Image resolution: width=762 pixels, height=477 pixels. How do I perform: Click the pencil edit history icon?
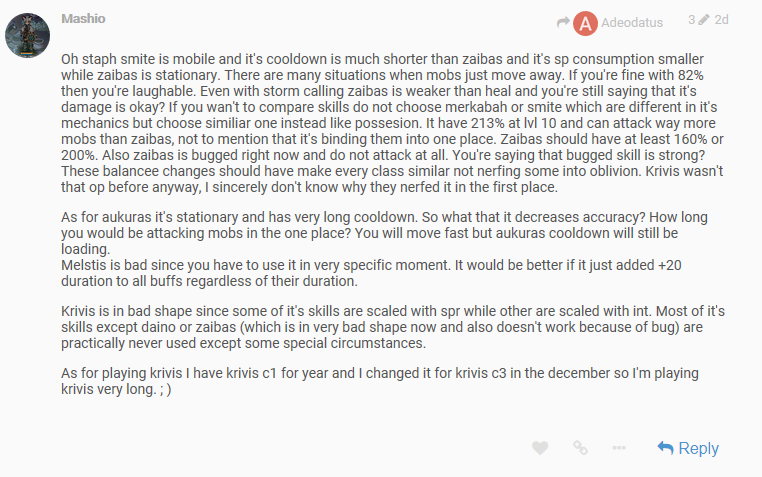click(x=703, y=20)
